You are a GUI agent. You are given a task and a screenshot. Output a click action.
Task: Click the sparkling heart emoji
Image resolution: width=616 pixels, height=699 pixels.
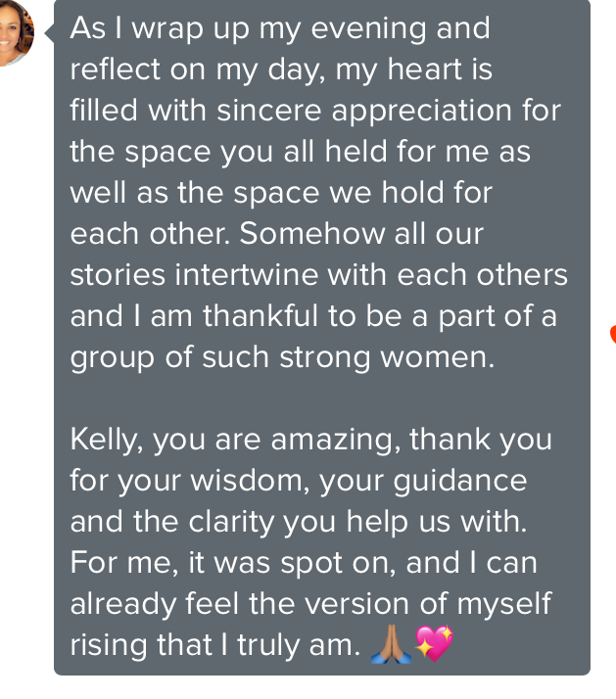pyautogui.click(x=435, y=645)
